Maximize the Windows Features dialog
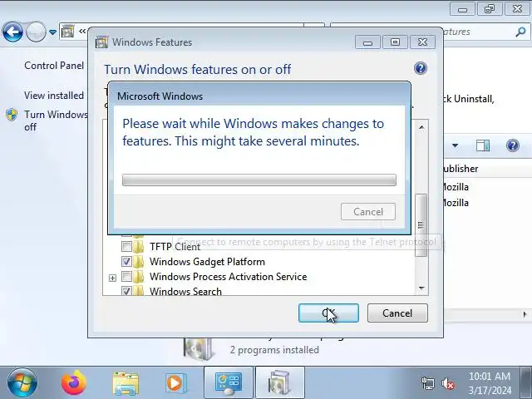The width and height of the screenshot is (532, 399). point(395,42)
